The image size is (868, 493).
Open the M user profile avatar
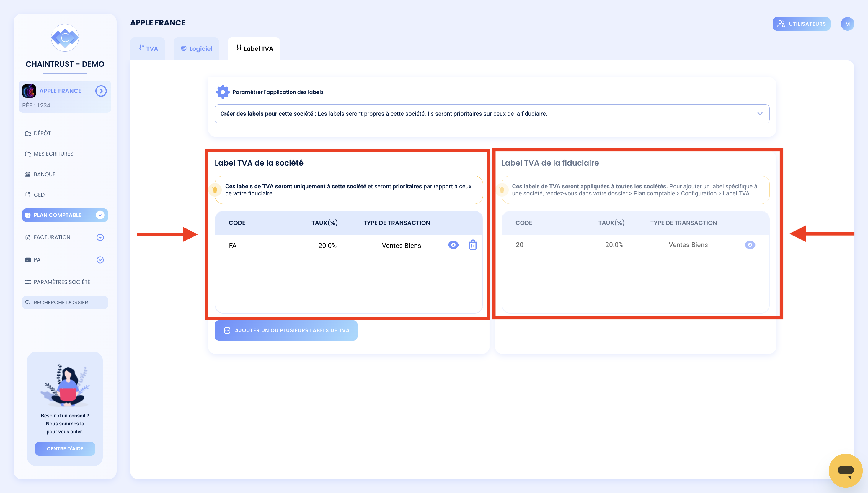(x=847, y=24)
